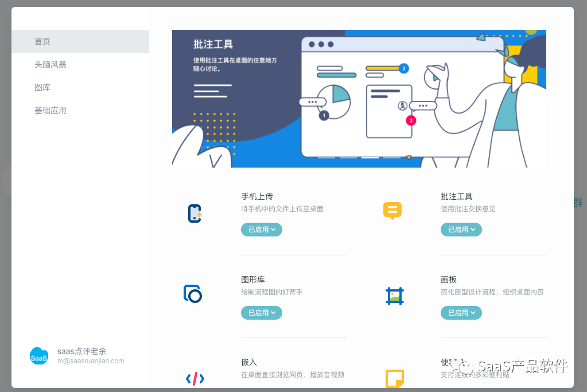Click the yellow 批注工具 comment icon

[392, 211]
